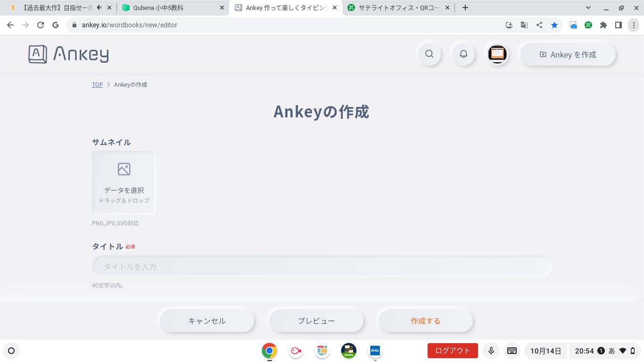Image resolution: width=644 pixels, height=362 pixels.
Task: Open the user profile avatar
Action: [497, 54]
